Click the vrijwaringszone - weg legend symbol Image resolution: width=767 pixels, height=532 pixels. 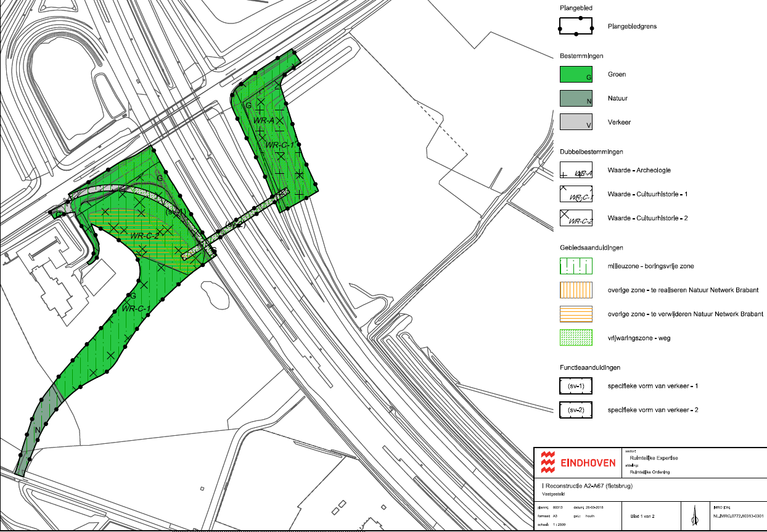coord(576,338)
